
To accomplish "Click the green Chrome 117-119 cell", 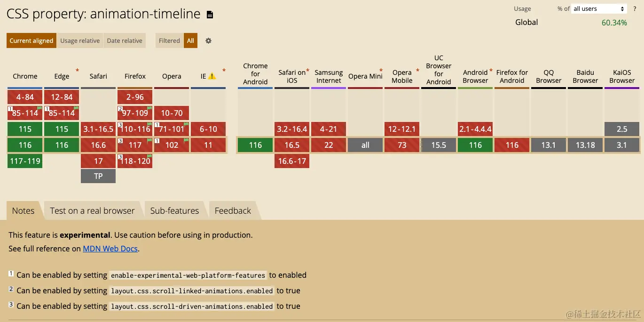I will click(x=25, y=161).
